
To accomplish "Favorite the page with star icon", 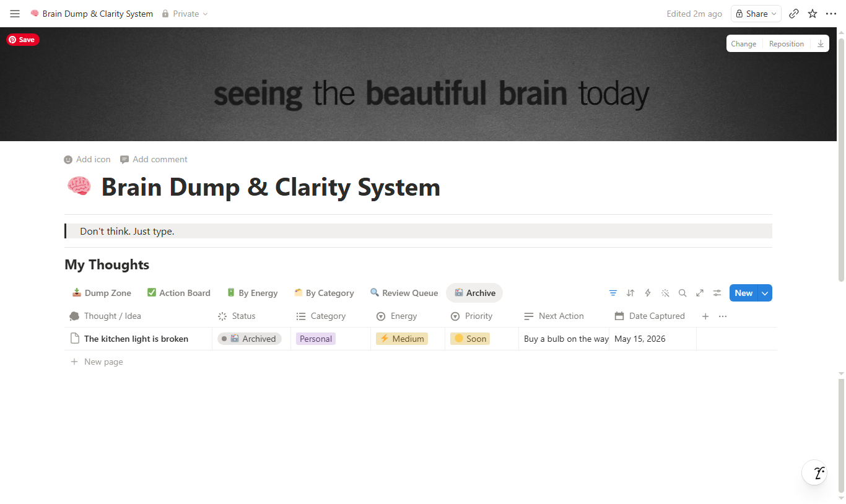I will click(813, 14).
